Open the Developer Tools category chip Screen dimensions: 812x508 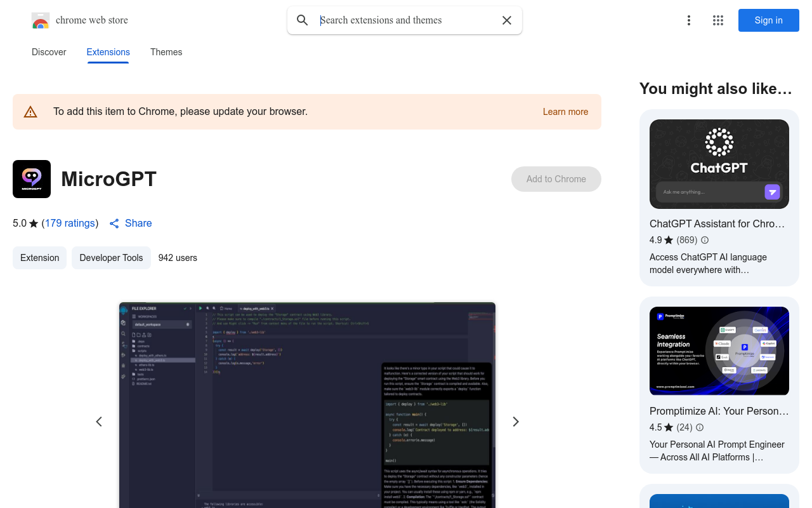click(111, 258)
